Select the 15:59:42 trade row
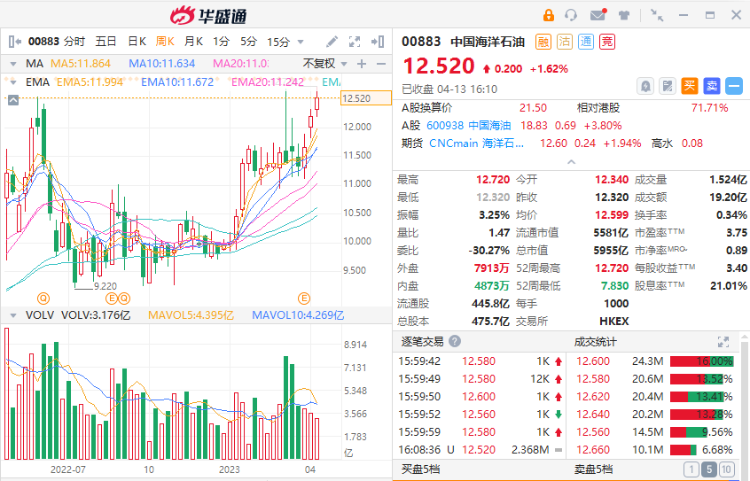 click(480, 361)
